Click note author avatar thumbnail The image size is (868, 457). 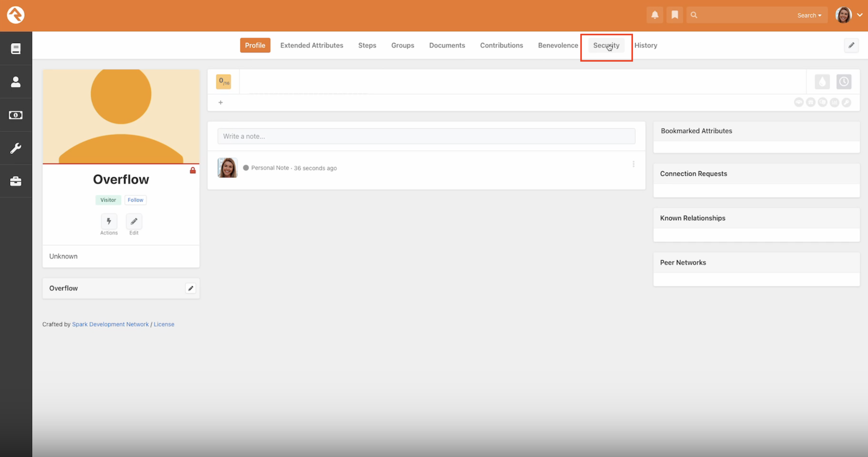coord(228,167)
